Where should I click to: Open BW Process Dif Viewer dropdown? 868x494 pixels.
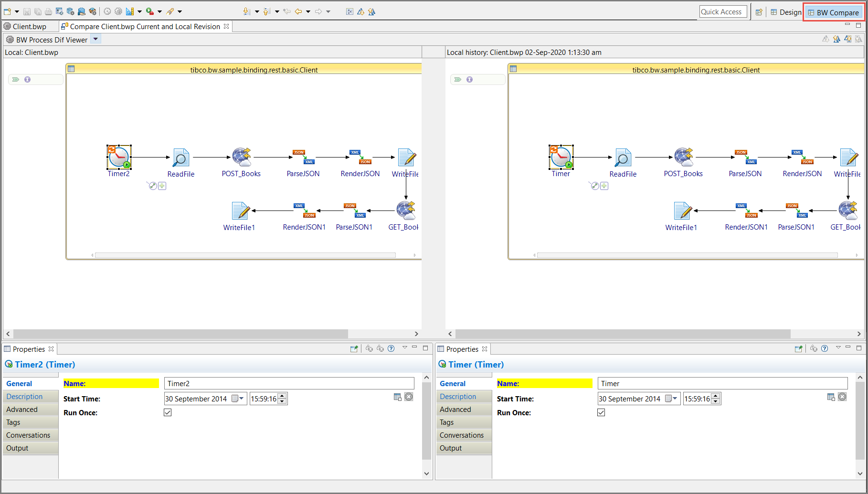95,39
